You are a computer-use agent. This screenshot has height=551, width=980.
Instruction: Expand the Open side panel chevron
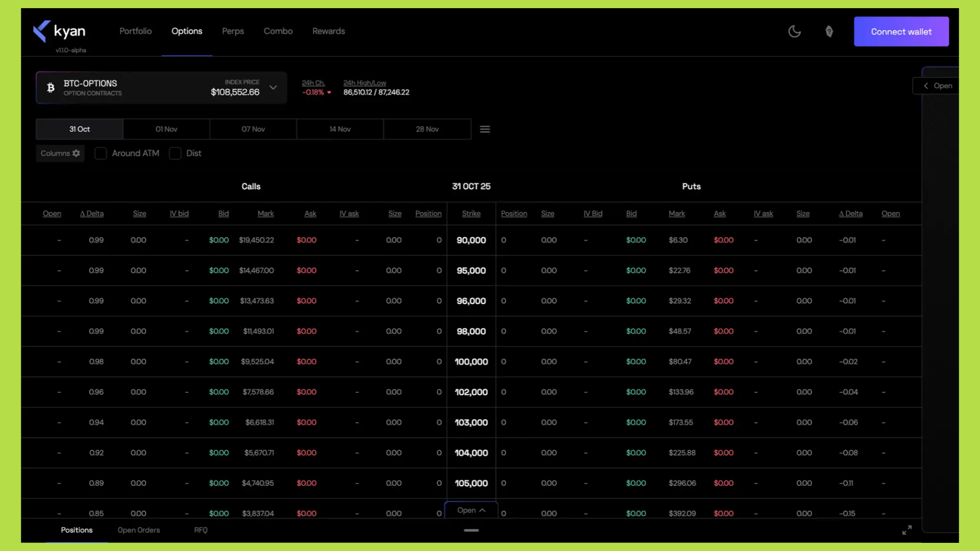click(926, 86)
